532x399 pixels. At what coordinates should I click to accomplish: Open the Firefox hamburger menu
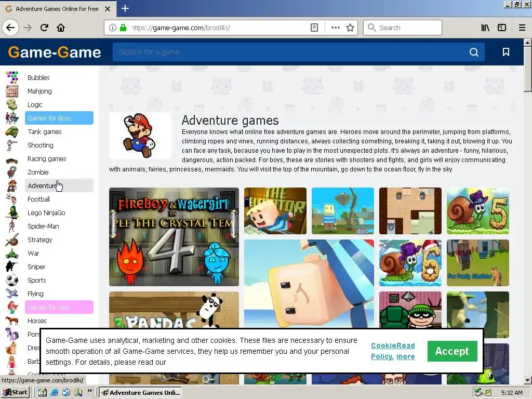click(x=522, y=28)
